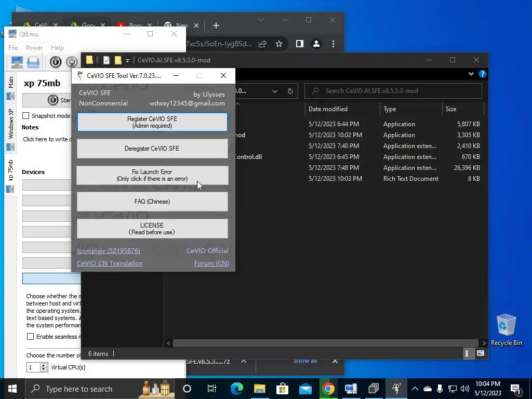The height and width of the screenshot is (399, 532).
Task: Switch to Chrome from taskbar
Action: 328,389
